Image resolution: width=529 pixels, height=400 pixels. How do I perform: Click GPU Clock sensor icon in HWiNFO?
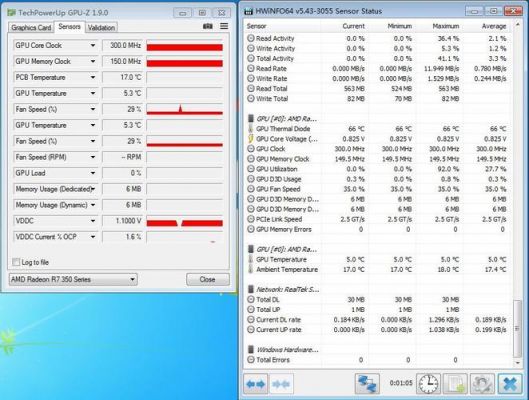[251, 149]
